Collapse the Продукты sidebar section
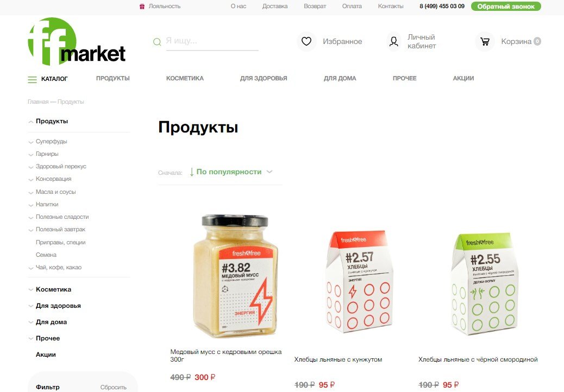 (x=31, y=122)
